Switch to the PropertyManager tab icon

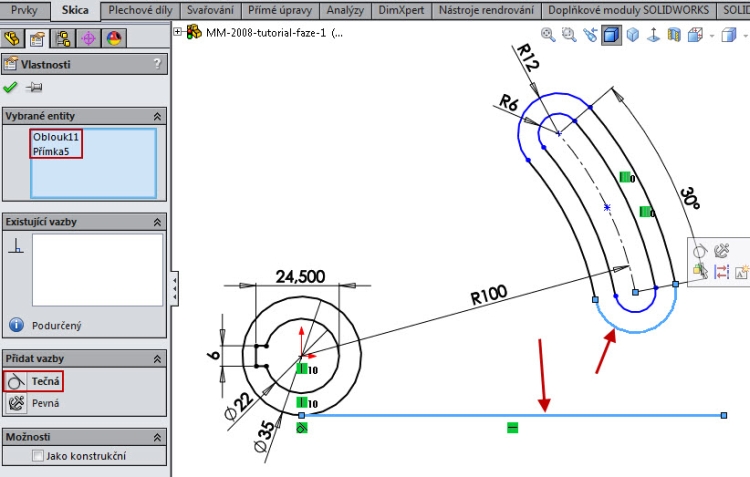coord(37,38)
